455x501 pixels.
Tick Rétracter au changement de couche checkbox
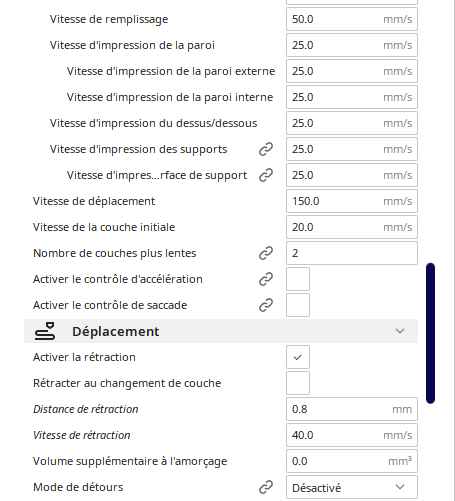point(298,383)
